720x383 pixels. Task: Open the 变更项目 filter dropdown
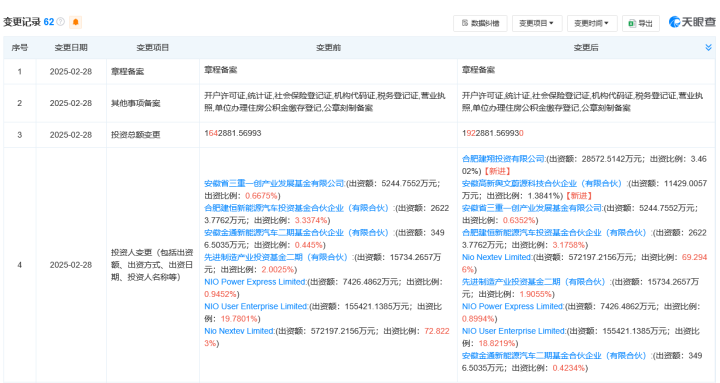537,23
